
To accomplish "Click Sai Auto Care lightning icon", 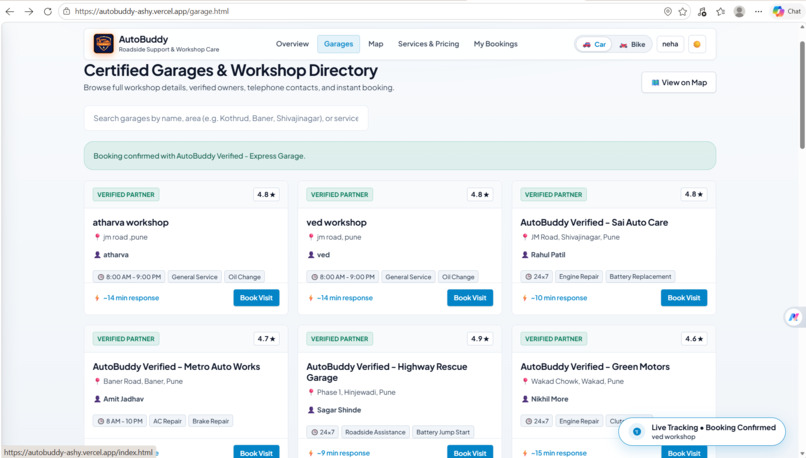I will click(x=524, y=298).
